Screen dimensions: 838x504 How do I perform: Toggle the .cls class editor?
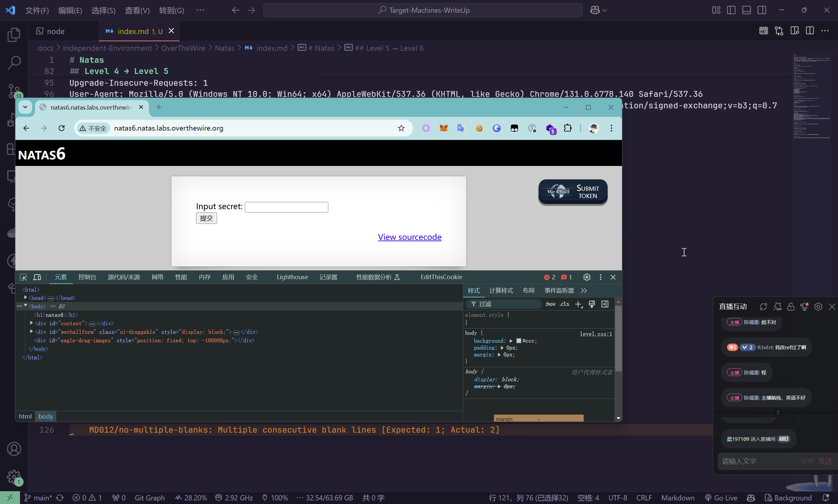pyautogui.click(x=564, y=304)
